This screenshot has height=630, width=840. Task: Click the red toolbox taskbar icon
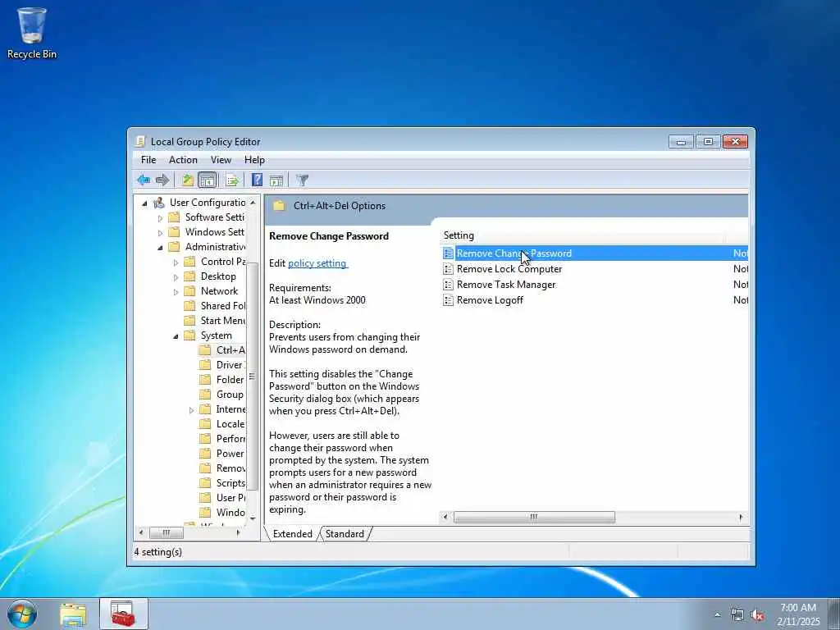point(124,614)
